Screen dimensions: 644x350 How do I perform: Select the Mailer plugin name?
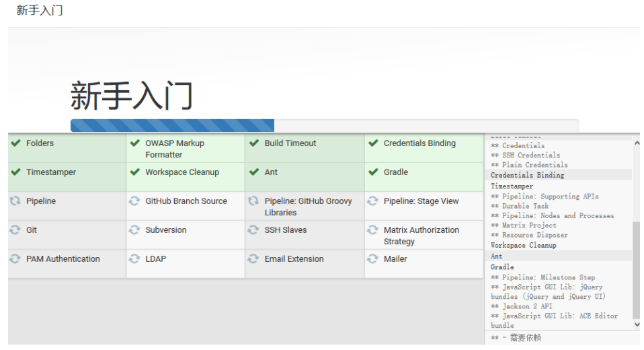[x=395, y=258]
